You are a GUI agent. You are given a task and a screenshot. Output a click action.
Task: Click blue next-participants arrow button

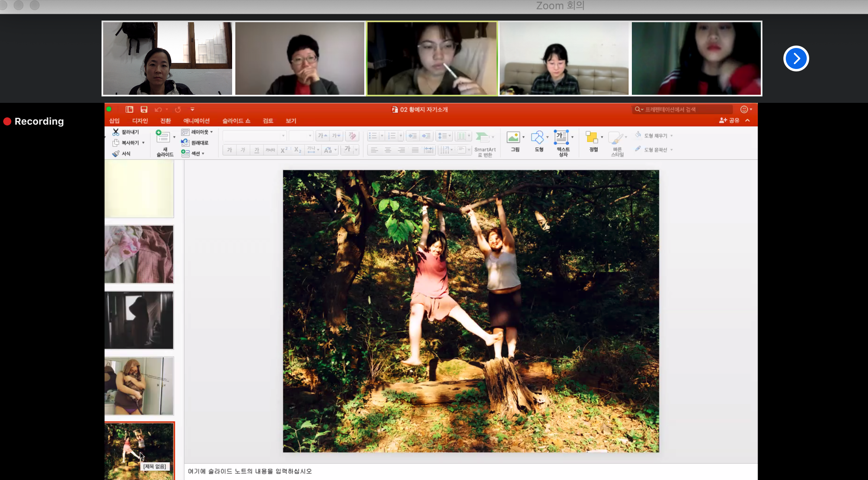click(x=796, y=59)
